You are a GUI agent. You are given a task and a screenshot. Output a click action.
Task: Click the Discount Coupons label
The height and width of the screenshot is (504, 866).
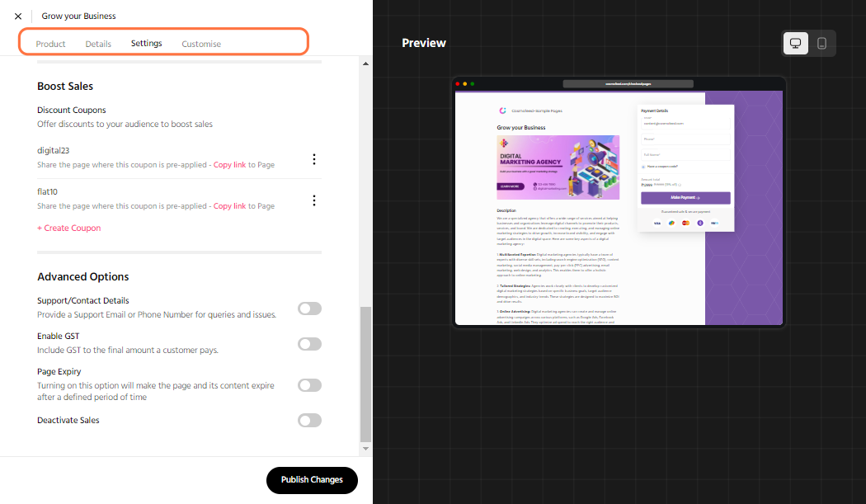(71, 110)
